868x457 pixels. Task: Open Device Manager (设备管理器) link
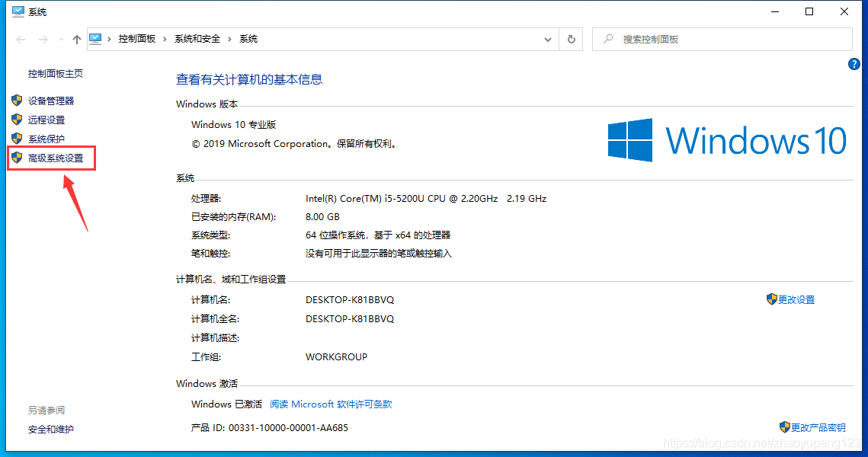51,101
